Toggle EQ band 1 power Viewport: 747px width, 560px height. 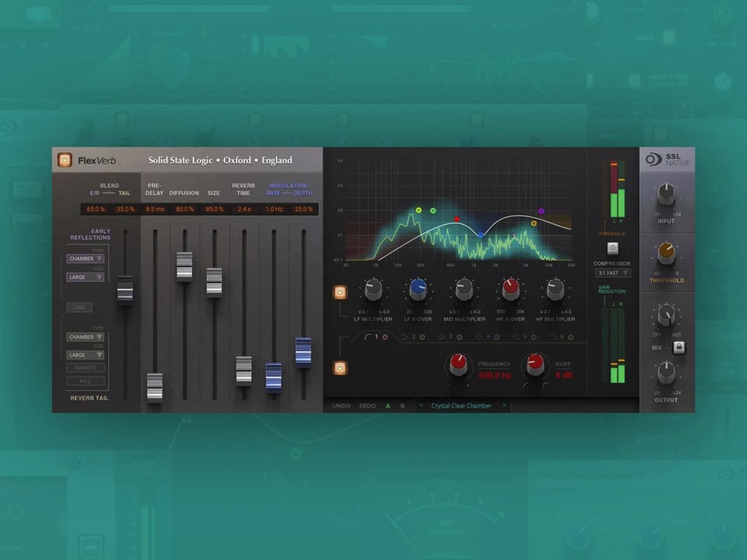[x=385, y=337]
